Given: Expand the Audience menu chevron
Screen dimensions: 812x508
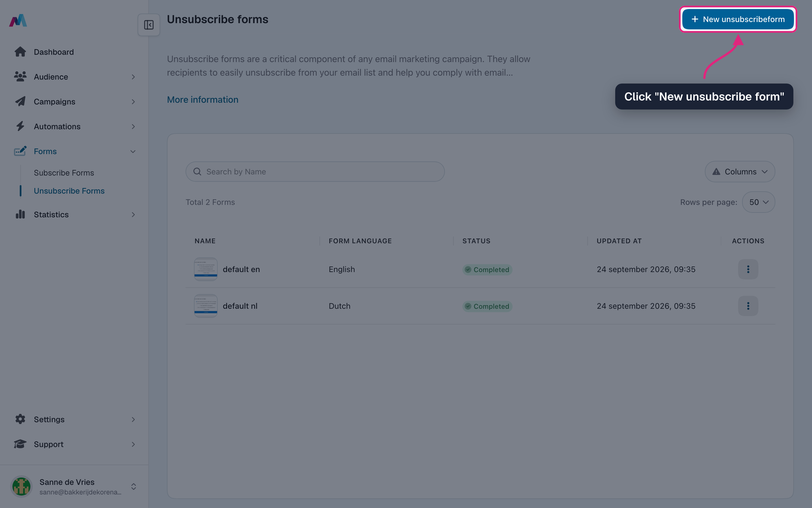Looking at the screenshot, I should [133, 77].
